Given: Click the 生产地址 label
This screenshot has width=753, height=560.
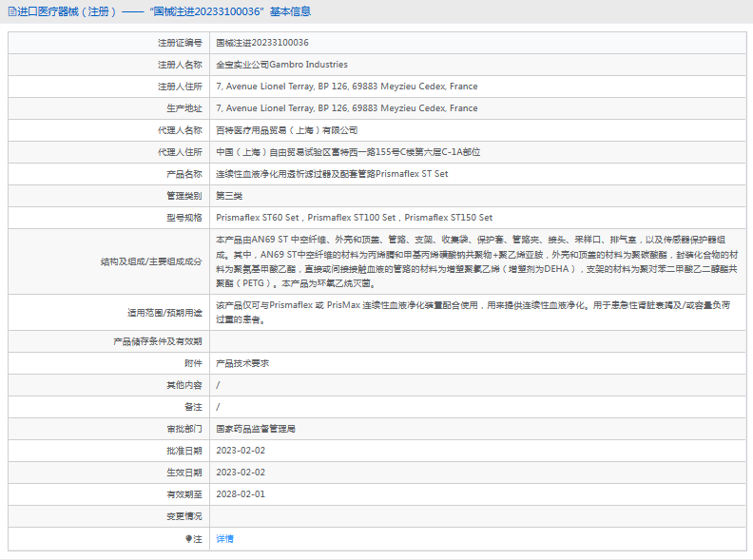Looking at the screenshot, I should [x=184, y=108].
